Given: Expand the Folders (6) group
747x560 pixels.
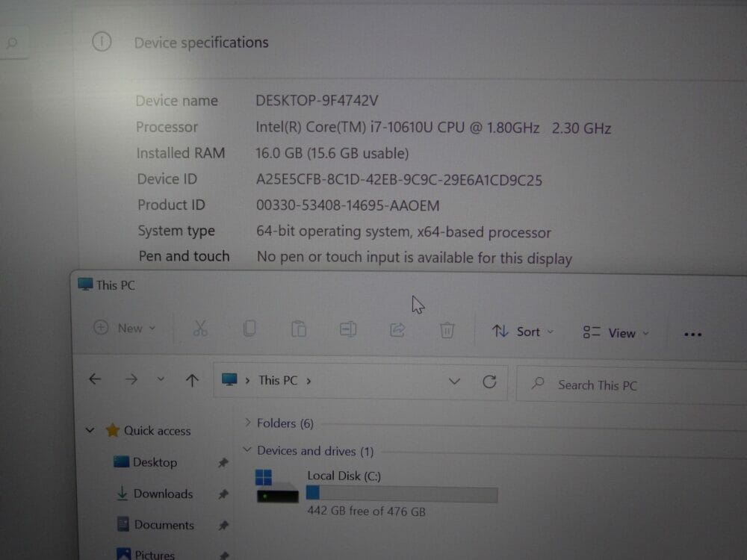Looking at the screenshot, I should (247, 423).
